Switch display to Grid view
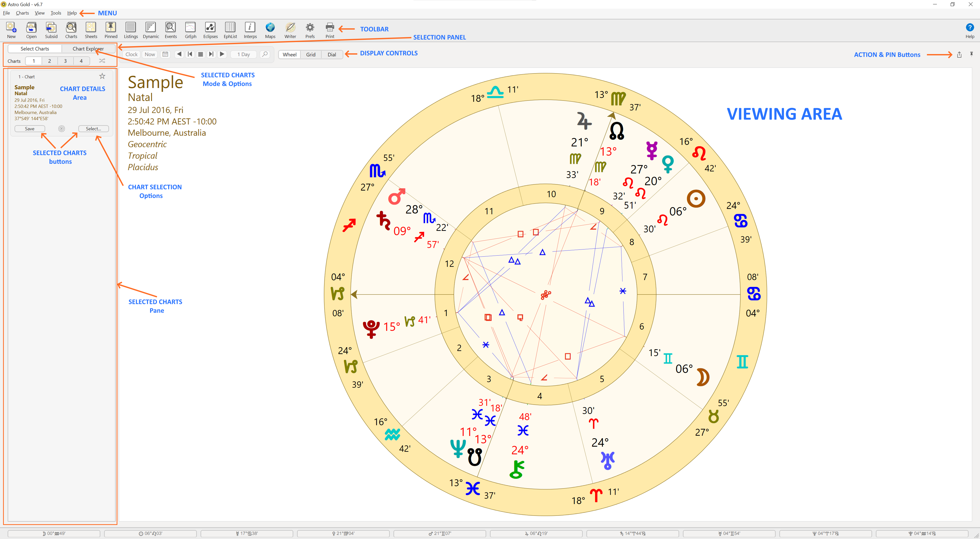 click(x=311, y=54)
